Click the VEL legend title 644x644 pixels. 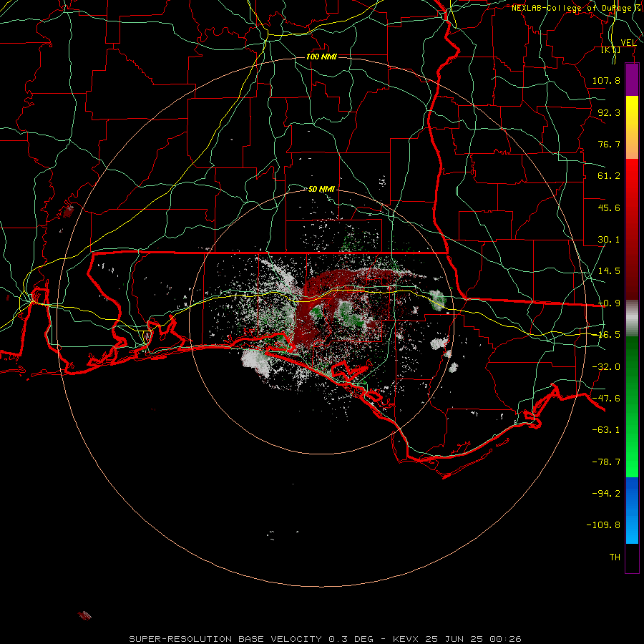click(x=628, y=43)
